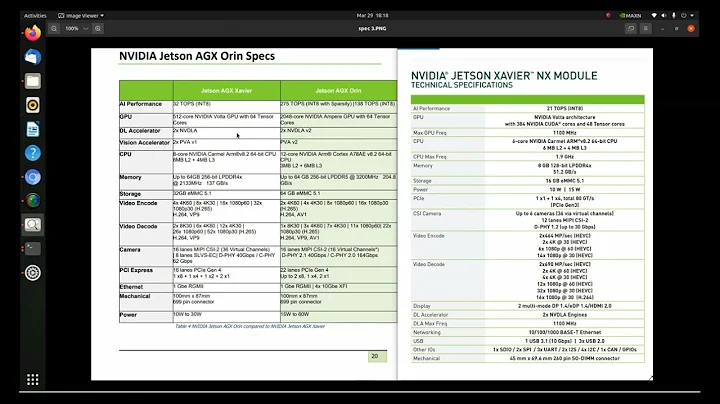720x404 pixels.
Task: Launch Chromium browser from the dock
Action: 33,177
